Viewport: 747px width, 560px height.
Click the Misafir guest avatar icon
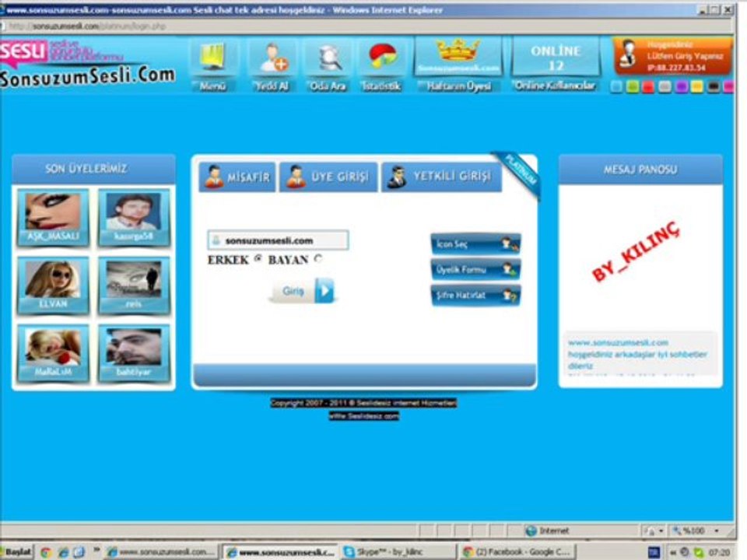tap(215, 177)
